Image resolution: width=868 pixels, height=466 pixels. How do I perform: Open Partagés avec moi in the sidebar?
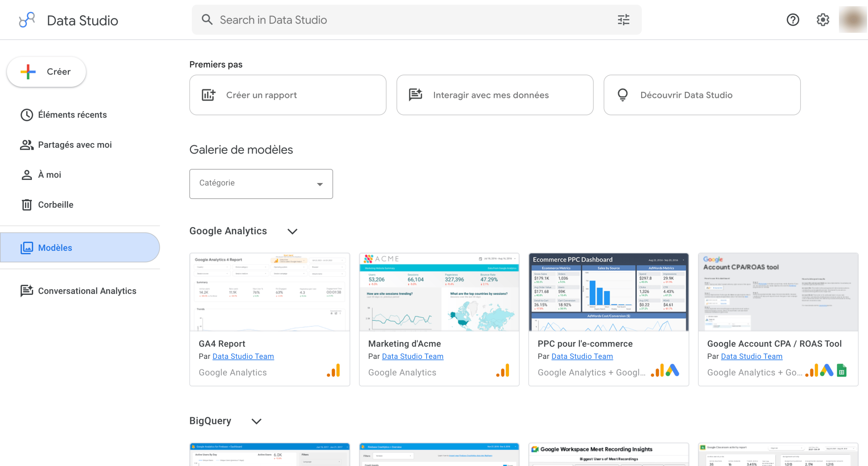(x=80, y=145)
